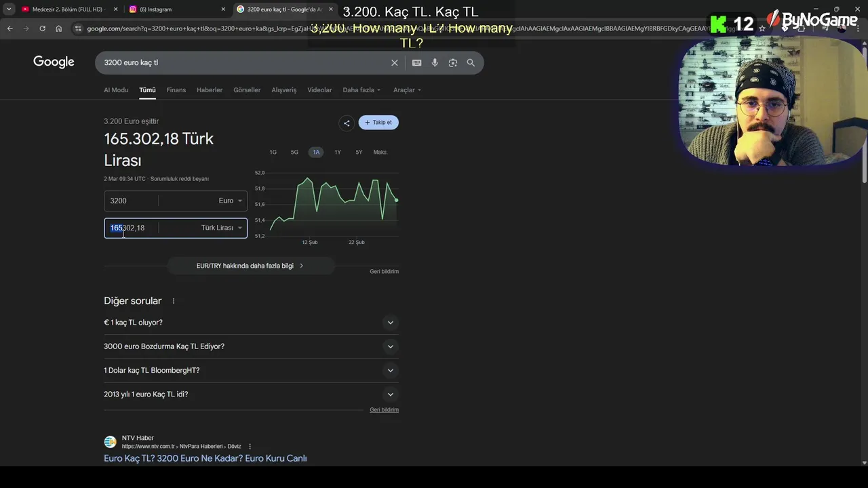Click the search box with '3200 euro kaç tl'
Screen dimensions: 868x488
pos(244,62)
